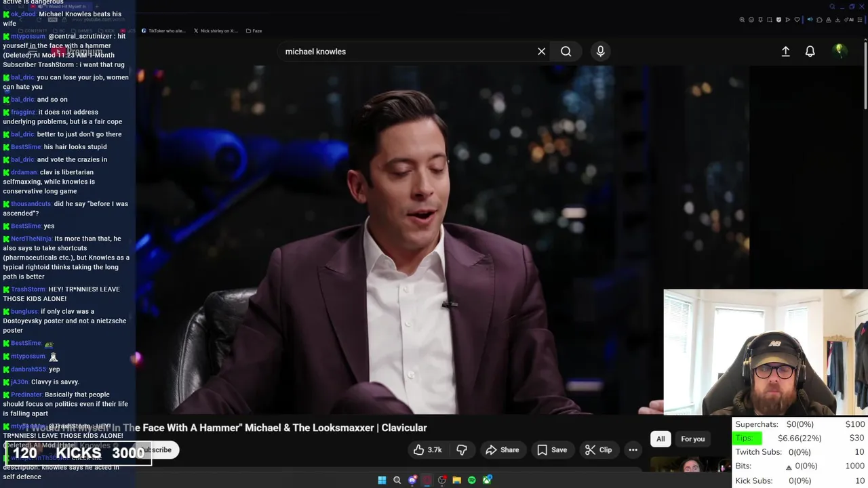Click the browser pin toolbar icon

pos(760,20)
